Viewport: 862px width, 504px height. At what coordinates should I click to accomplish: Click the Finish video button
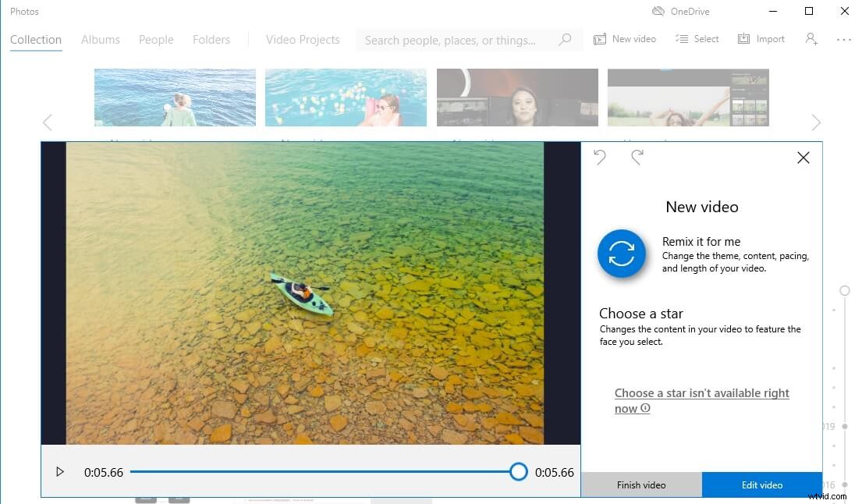pyautogui.click(x=641, y=484)
